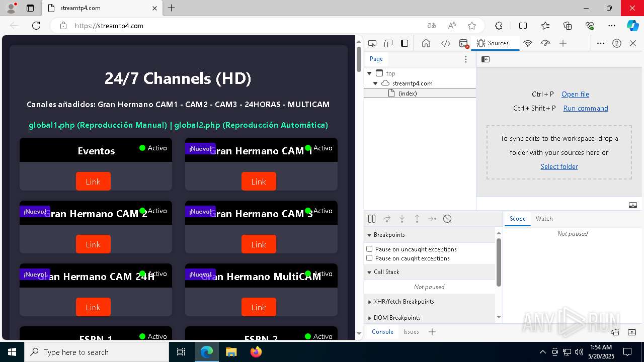The height and width of the screenshot is (362, 644).
Task: Click Link button under Gran Hermano CAM 1
Action: pos(259,182)
